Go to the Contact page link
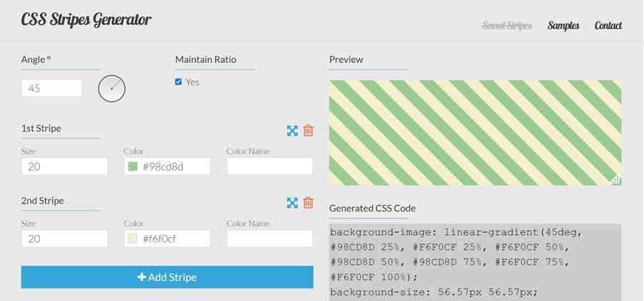The image size is (644, 301). tap(608, 26)
